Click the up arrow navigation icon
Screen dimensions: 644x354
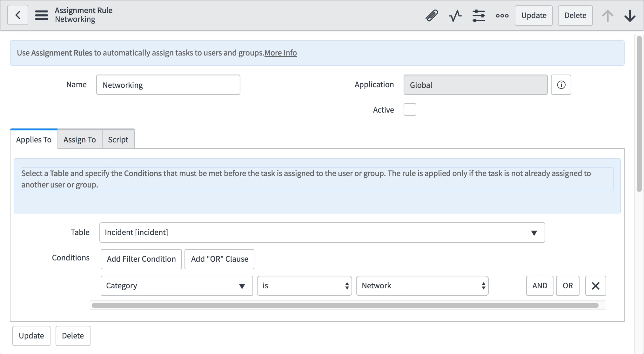[x=607, y=15]
